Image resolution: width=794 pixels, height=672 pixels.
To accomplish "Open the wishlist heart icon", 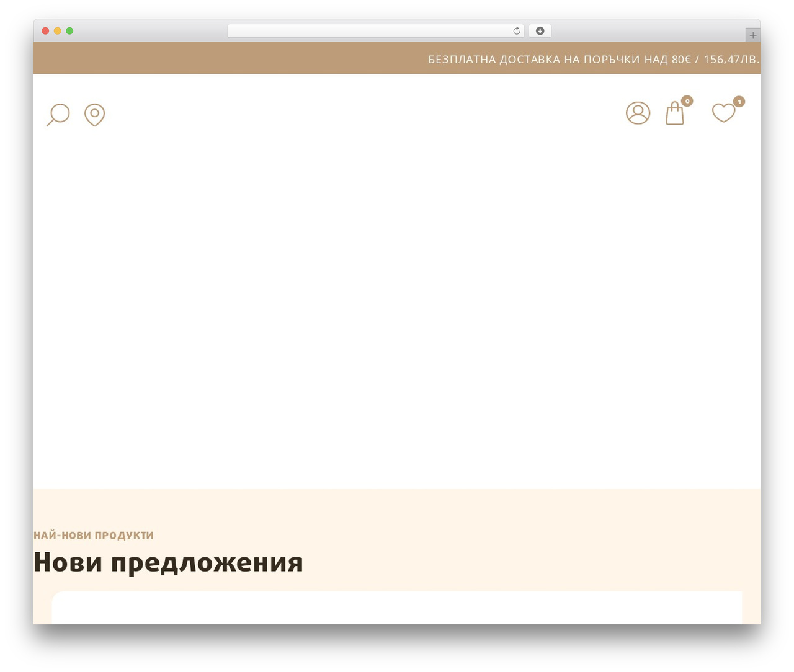I will 723,113.
